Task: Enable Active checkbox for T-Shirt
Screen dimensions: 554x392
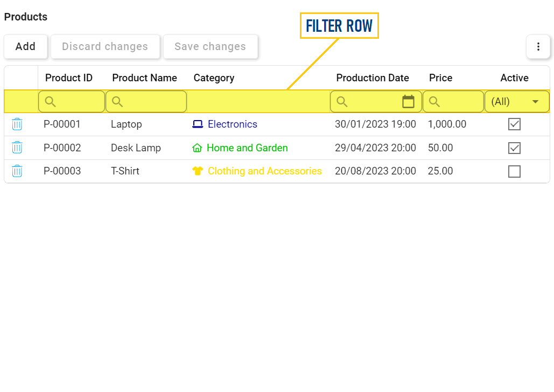Action: [514, 171]
